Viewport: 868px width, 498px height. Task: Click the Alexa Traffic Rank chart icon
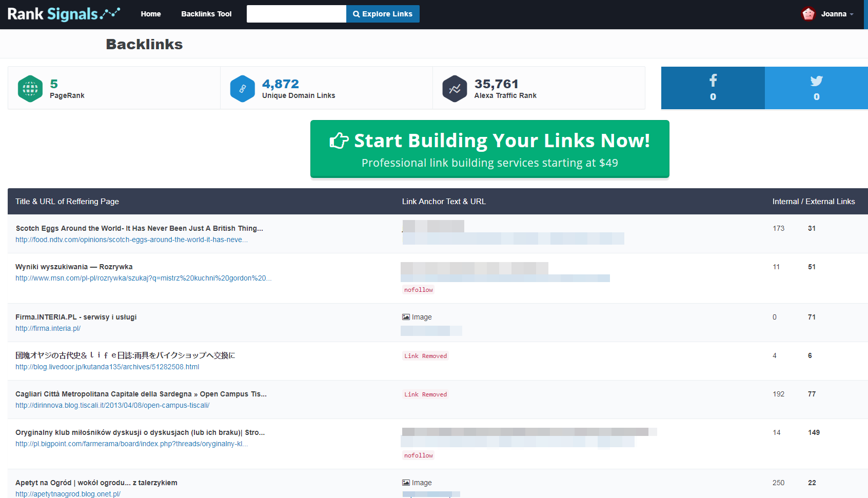(x=455, y=89)
